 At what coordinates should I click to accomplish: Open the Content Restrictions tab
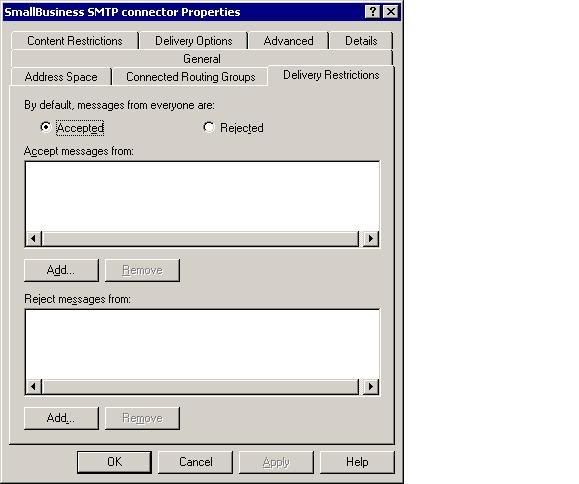pos(75,41)
